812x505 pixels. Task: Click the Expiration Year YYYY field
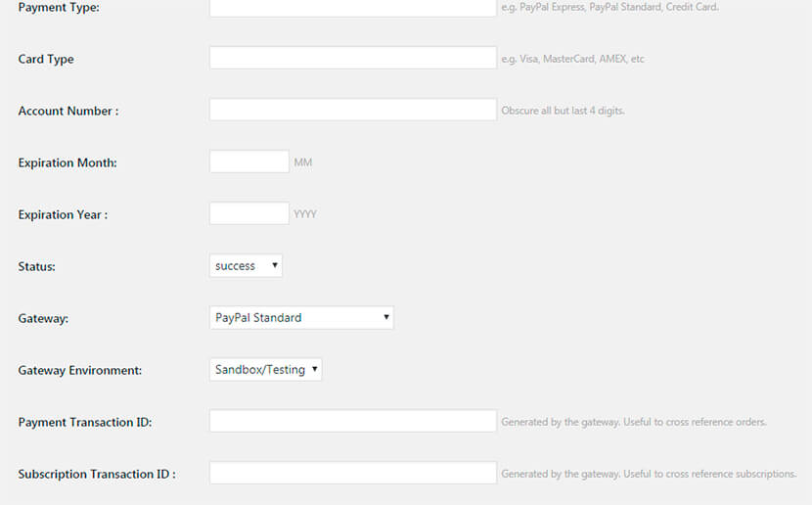(x=249, y=213)
